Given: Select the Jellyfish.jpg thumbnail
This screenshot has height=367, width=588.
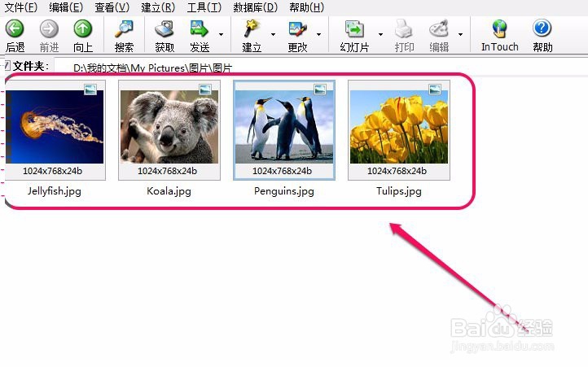Looking at the screenshot, I should click(55, 130).
